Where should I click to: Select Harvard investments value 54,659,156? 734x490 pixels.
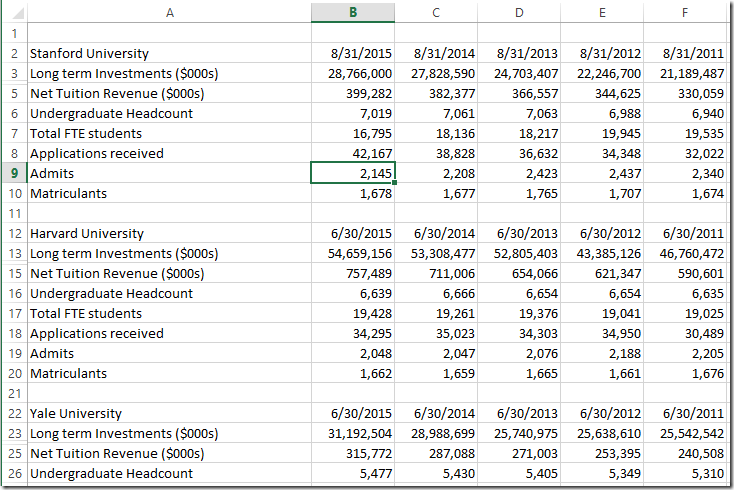353,253
